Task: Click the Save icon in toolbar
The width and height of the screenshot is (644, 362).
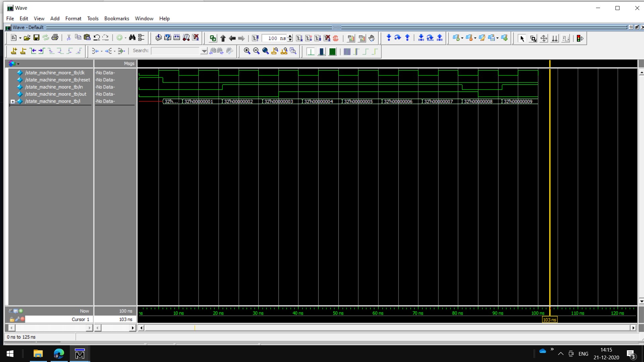Action: [x=36, y=38]
